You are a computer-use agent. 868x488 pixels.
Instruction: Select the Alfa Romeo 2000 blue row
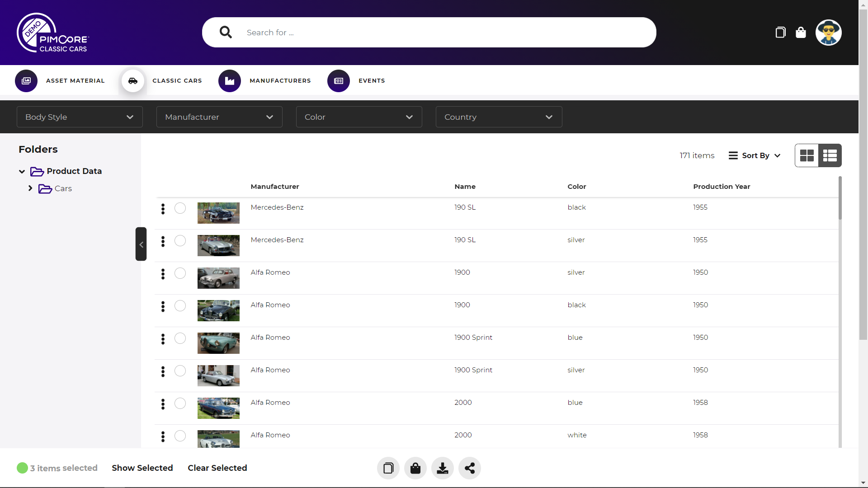(x=180, y=404)
